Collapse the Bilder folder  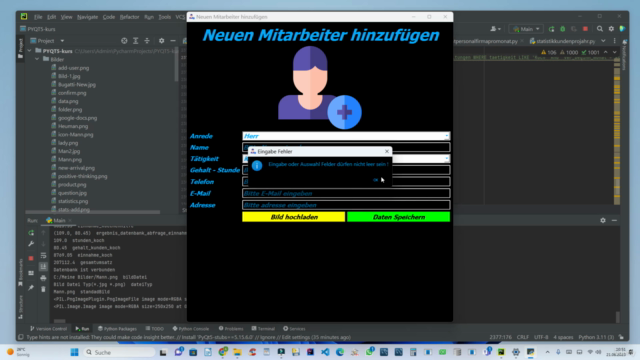click(38, 59)
